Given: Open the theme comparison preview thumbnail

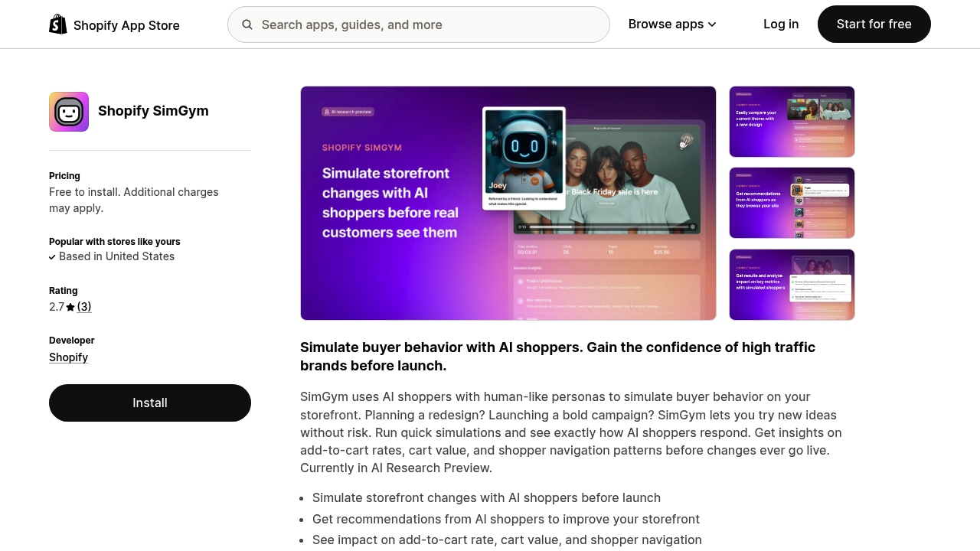Looking at the screenshot, I should (792, 122).
